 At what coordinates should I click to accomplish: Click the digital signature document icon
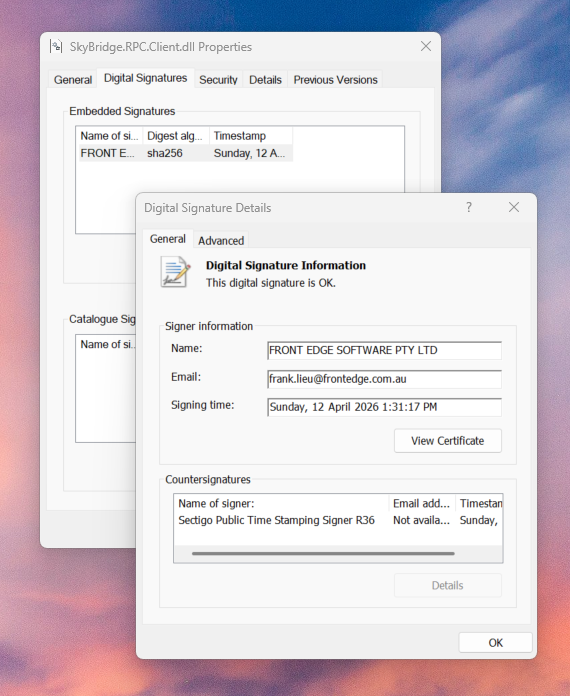pos(175,272)
